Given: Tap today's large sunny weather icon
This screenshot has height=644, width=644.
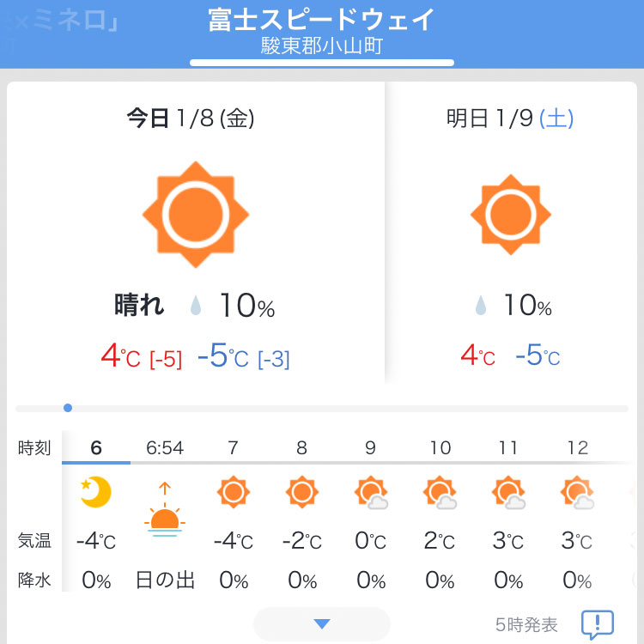Looking at the screenshot, I should [x=196, y=215].
